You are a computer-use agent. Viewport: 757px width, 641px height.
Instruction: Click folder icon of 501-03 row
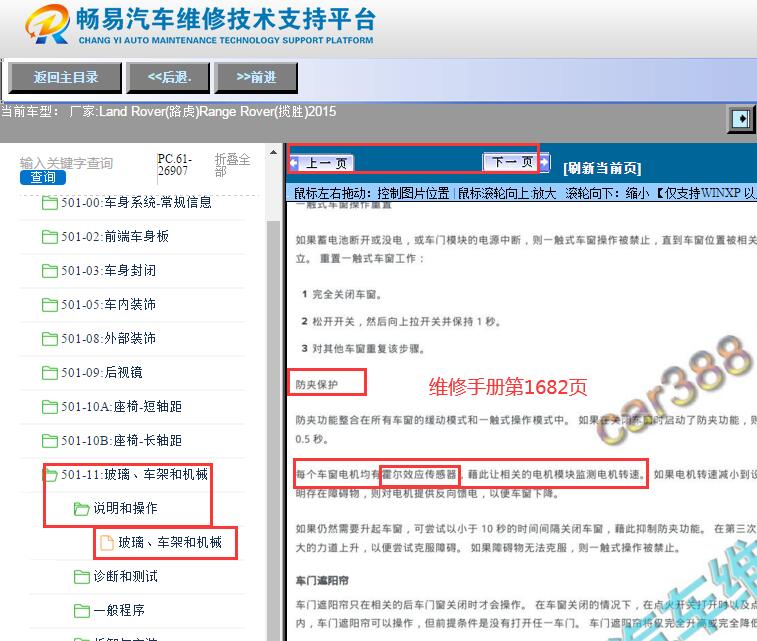click(x=49, y=271)
